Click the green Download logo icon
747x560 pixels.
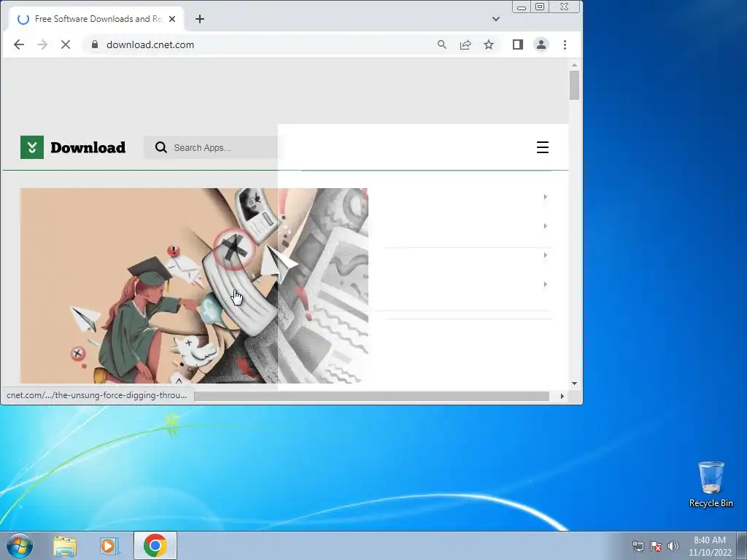click(32, 147)
